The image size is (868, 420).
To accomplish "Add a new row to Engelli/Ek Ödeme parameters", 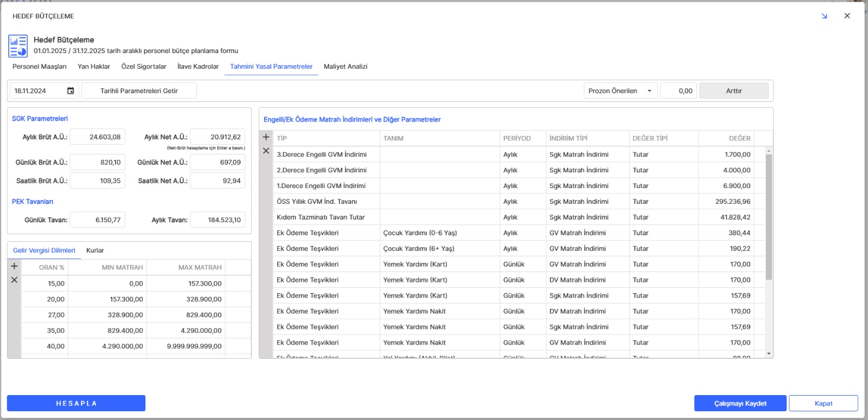I will tap(266, 137).
